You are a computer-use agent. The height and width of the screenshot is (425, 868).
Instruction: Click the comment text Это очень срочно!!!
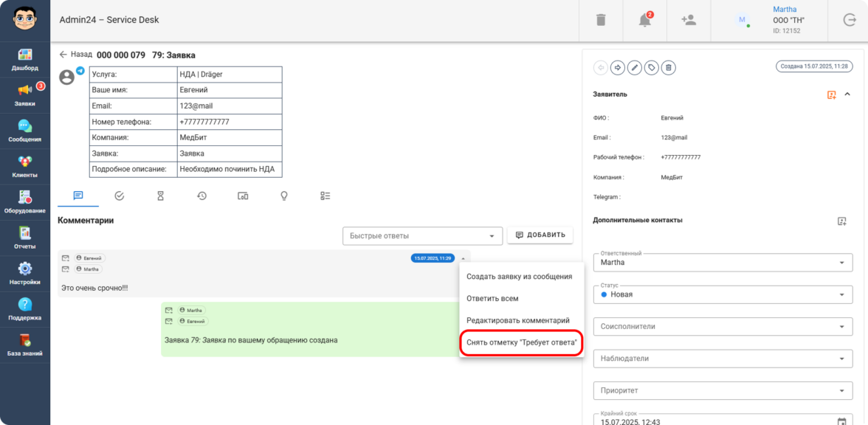[94, 288]
